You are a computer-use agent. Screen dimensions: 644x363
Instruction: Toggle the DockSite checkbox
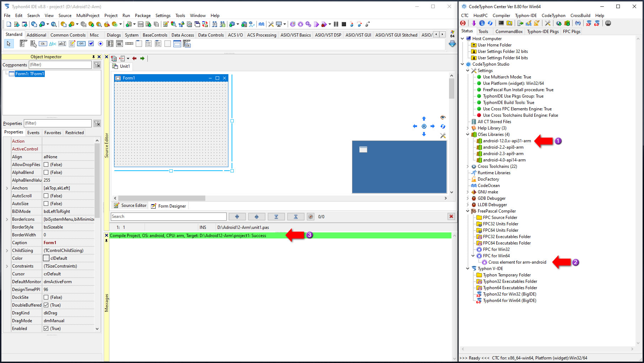tap(46, 297)
